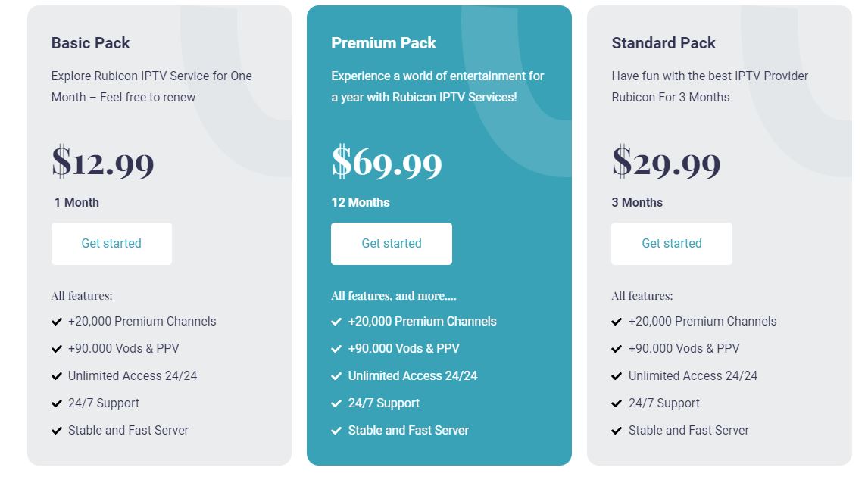Click the checkmark beside Premium Pack's Unlimited Access

[336, 375]
